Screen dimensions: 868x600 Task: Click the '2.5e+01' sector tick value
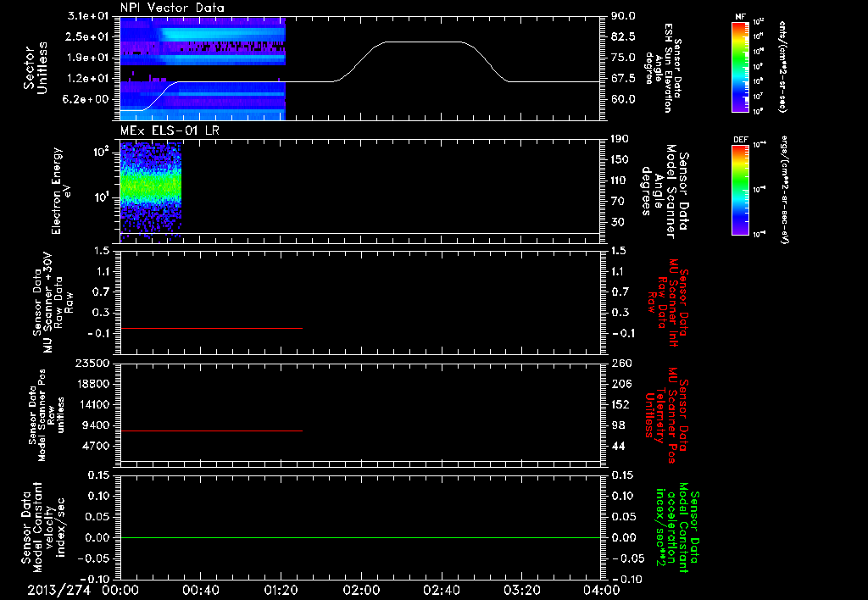coord(88,36)
